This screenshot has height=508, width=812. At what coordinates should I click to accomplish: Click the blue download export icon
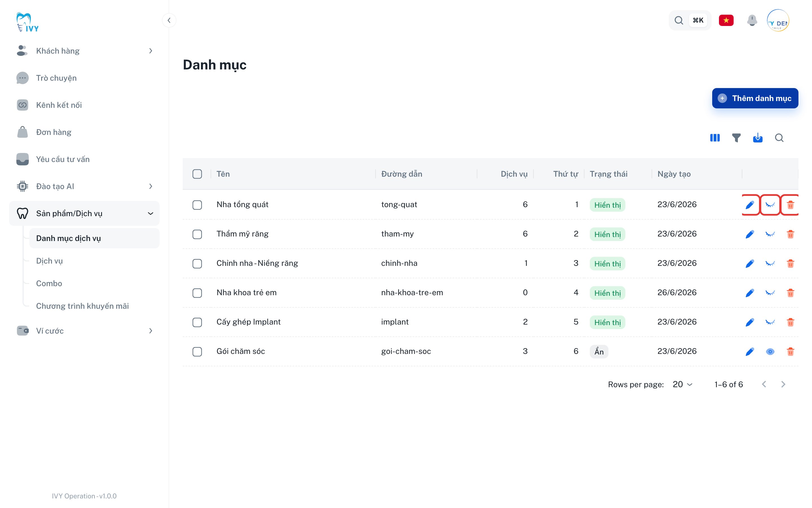click(x=758, y=138)
